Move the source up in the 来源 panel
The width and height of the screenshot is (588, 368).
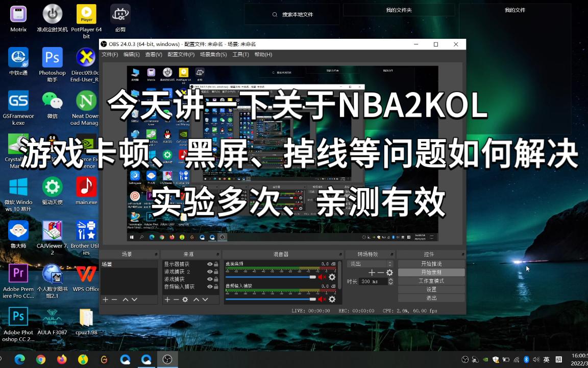tap(196, 300)
